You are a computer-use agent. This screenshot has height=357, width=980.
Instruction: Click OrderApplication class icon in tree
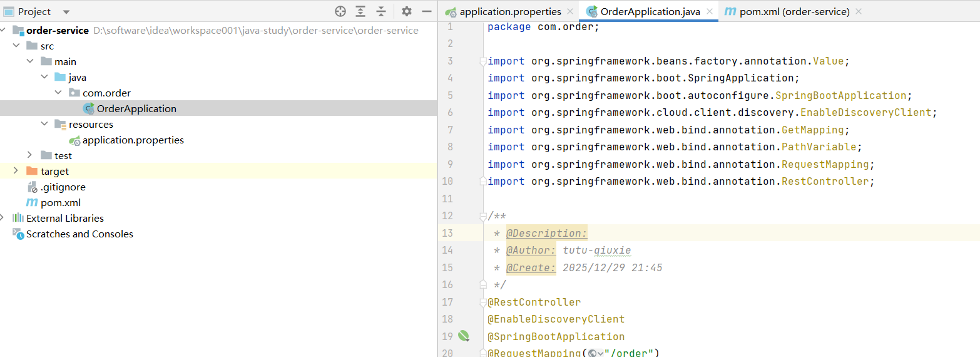89,109
